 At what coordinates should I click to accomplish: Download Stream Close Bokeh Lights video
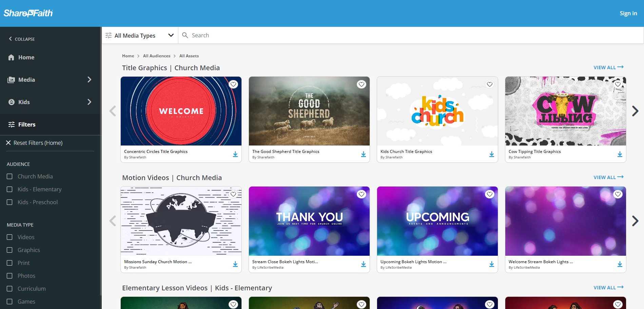click(x=364, y=264)
